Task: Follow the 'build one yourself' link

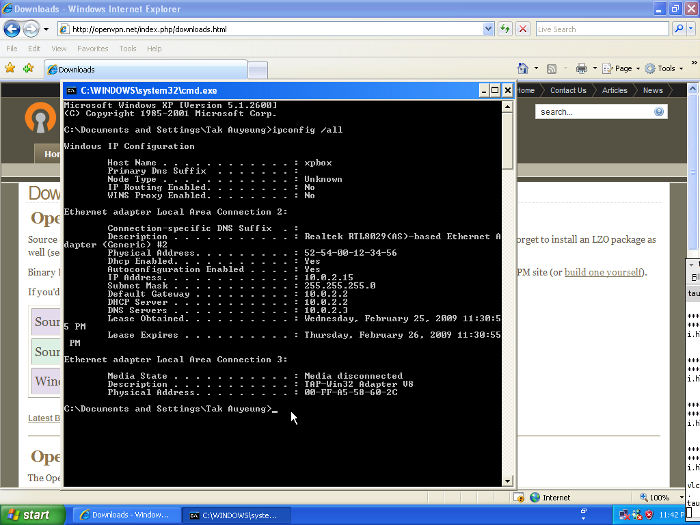Action: click(603, 272)
